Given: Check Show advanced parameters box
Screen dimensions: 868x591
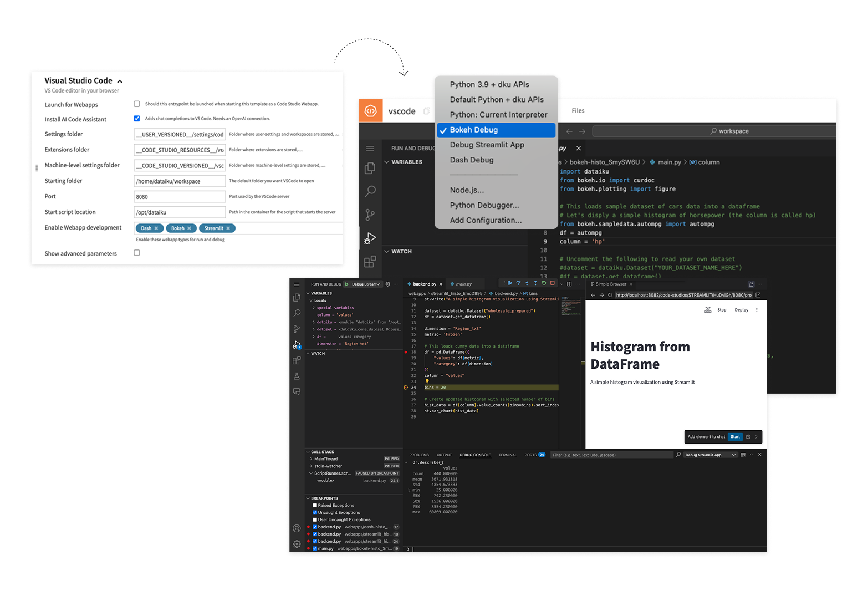Looking at the screenshot, I should (137, 253).
